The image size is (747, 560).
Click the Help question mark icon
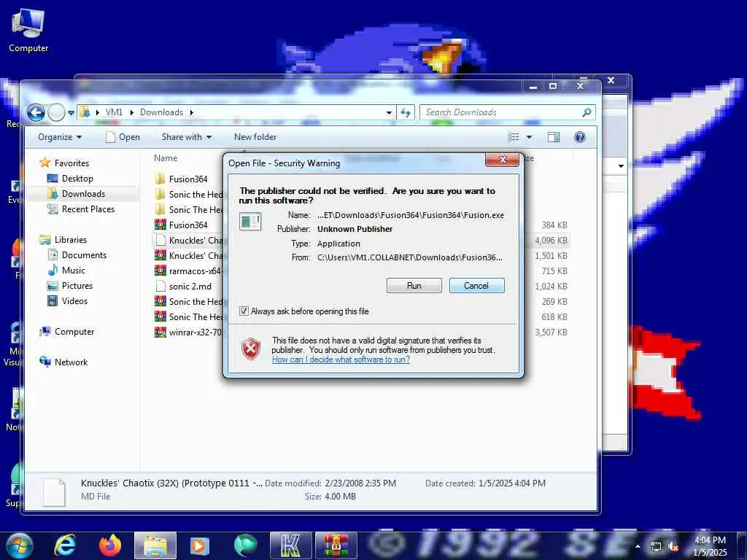coord(580,137)
